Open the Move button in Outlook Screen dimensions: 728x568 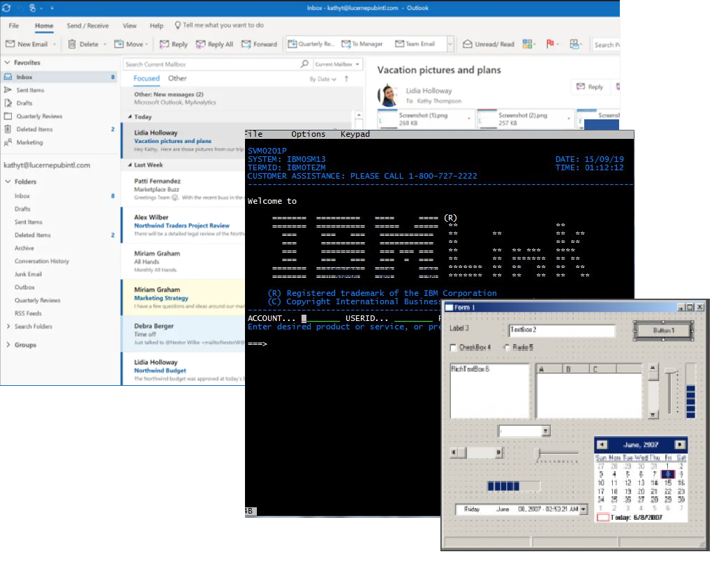click(x=131, y=44)
